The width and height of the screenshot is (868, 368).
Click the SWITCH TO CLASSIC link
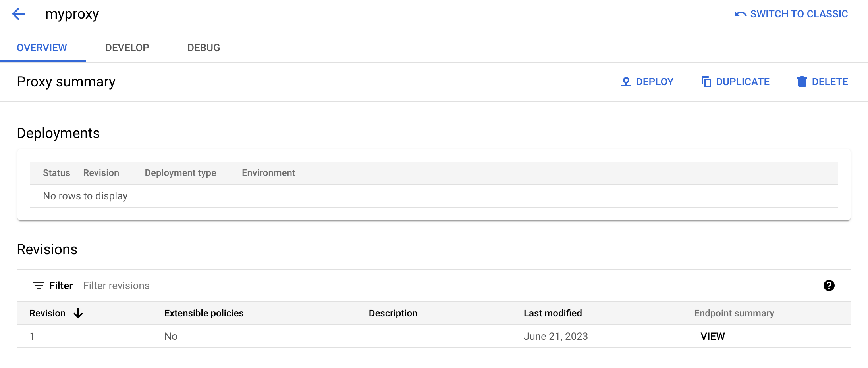pyautogui.click(x=799, y=13)
